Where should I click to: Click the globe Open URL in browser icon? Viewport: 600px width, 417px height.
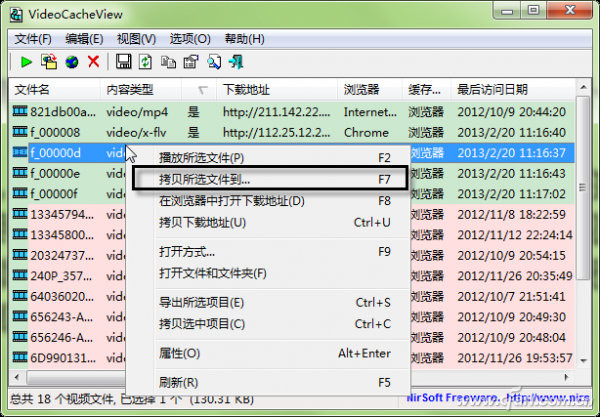click(x=72, y=62)
